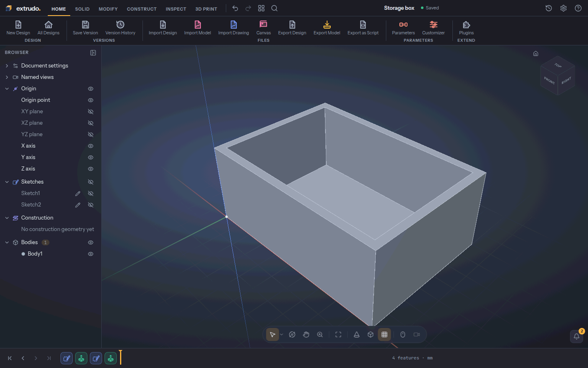This screenshot has height=368, width=588.
Task: Reset view with home icon
Action: [536, 54]
